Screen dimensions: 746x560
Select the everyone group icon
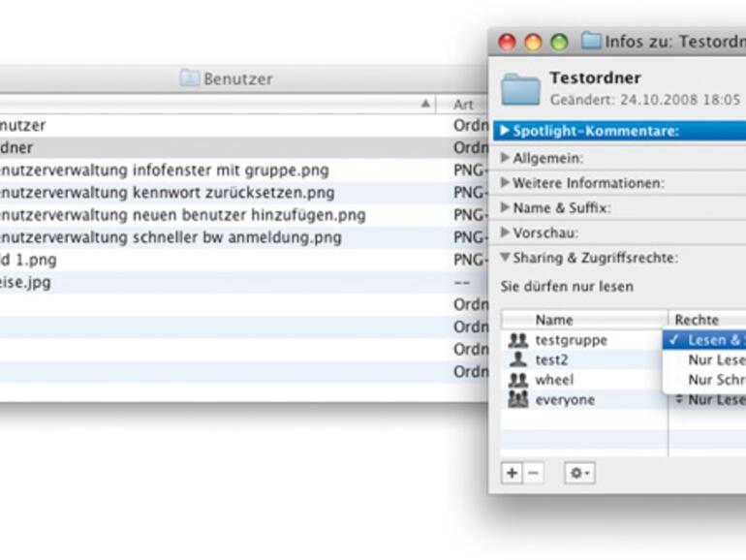click(518, 399)
